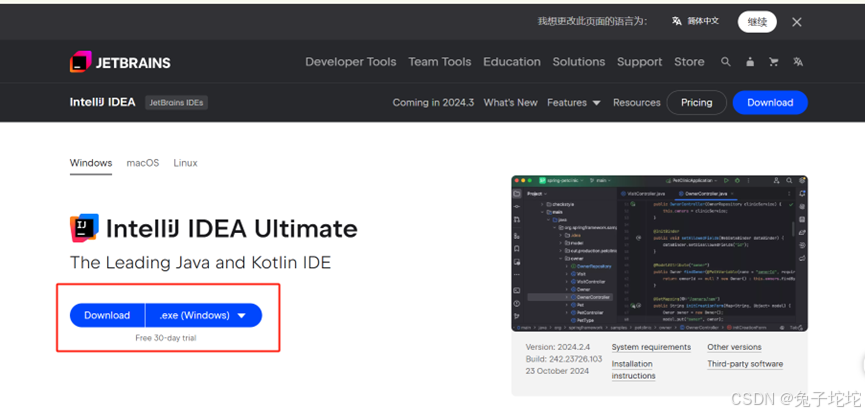Open the Store menu
865x414 pixels.
[x=689, y=62]
